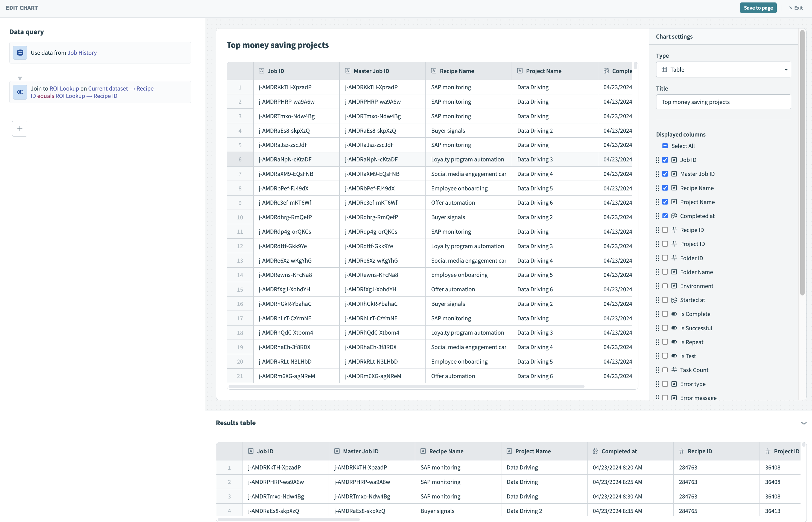Click the table icon in Type field

click(664, 69)
